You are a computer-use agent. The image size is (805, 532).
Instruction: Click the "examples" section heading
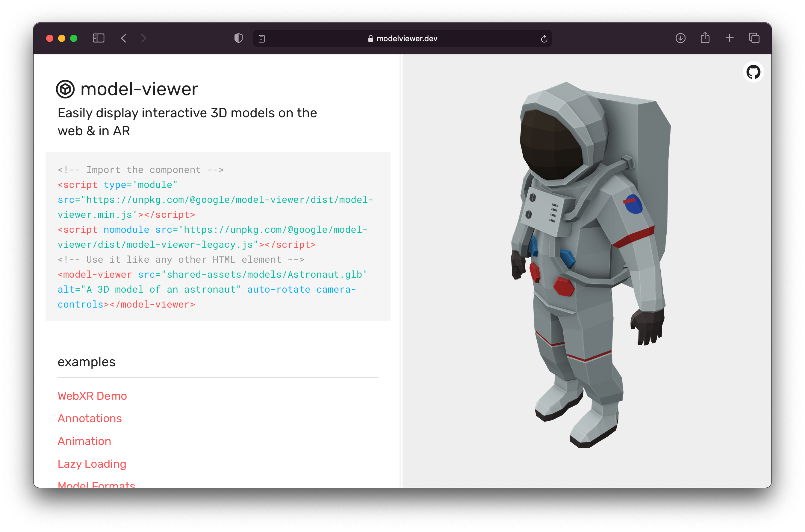point(87,362)
